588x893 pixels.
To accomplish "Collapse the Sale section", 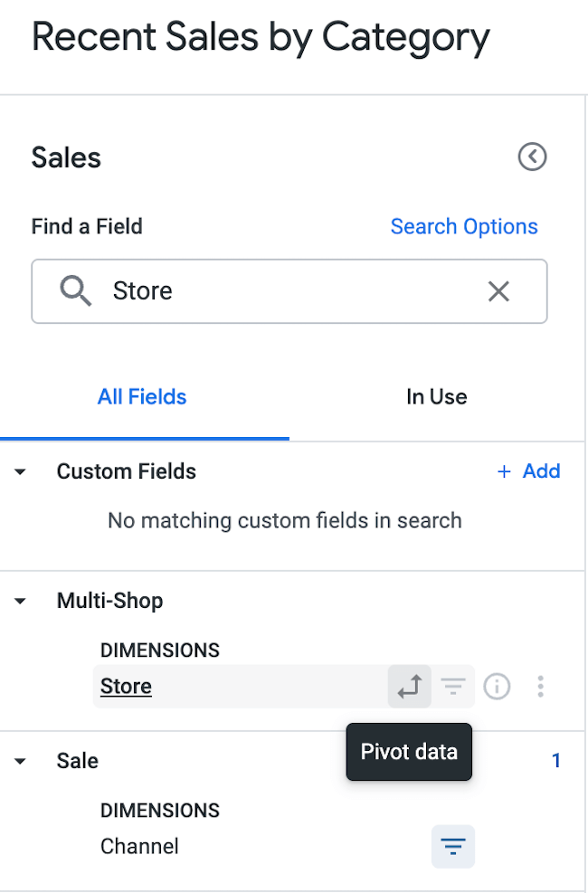I will point(20,761).
